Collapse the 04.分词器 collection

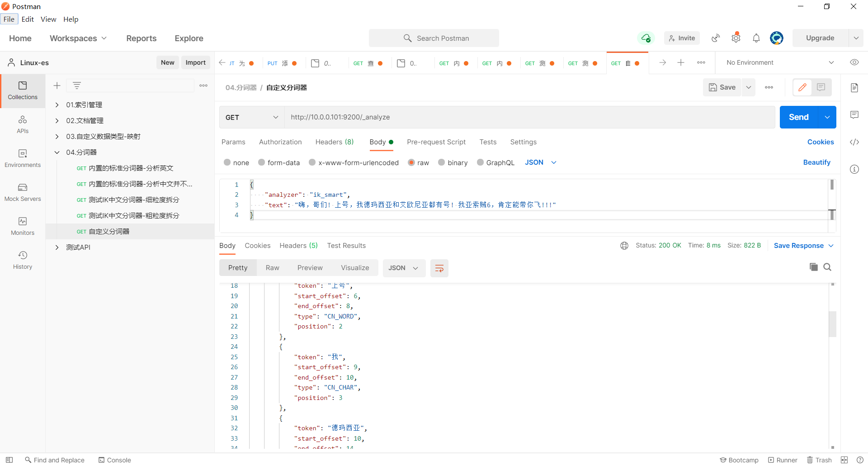(x=57, y=152)
